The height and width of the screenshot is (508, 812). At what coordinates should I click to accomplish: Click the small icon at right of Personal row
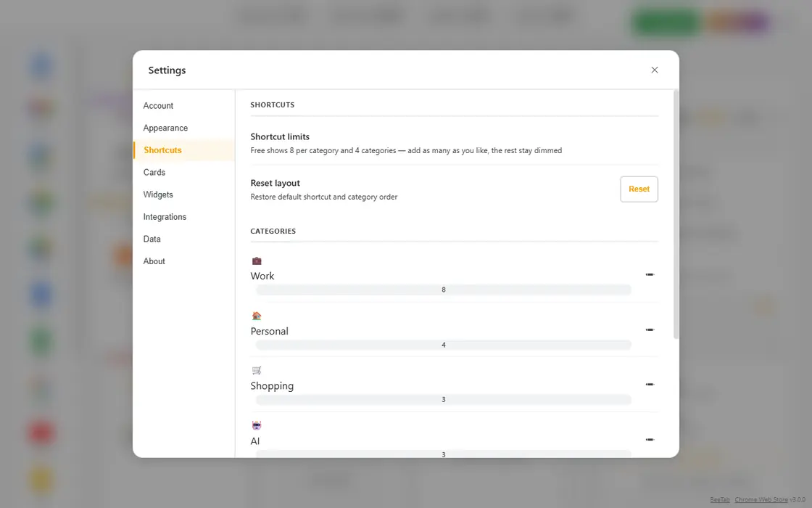click(650, 329)
